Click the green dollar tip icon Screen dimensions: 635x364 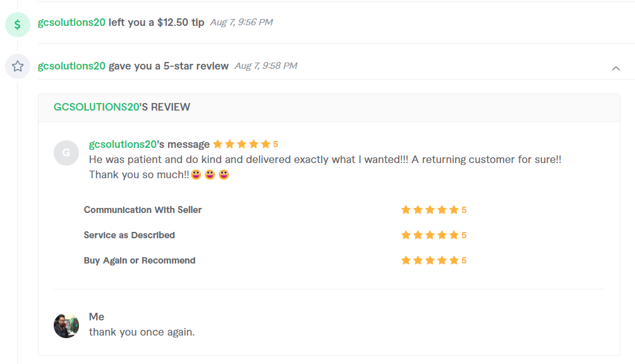[x=18, y=25]
